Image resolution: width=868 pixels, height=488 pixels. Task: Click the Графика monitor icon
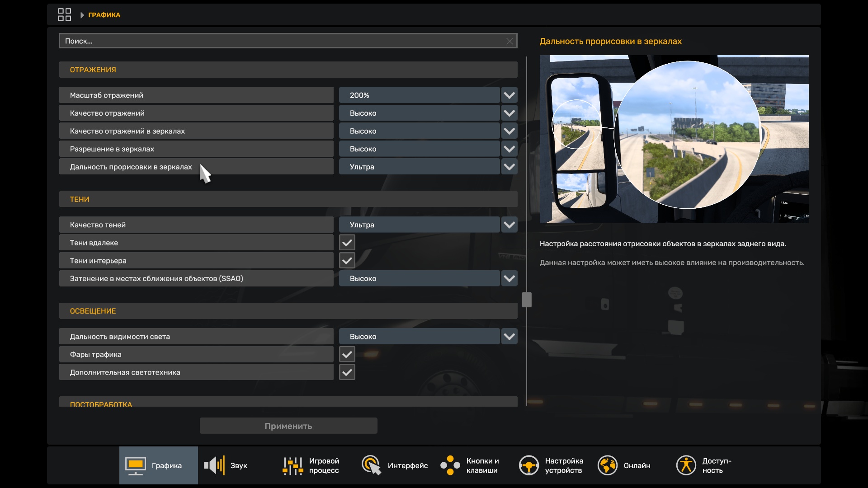(135, 466)
